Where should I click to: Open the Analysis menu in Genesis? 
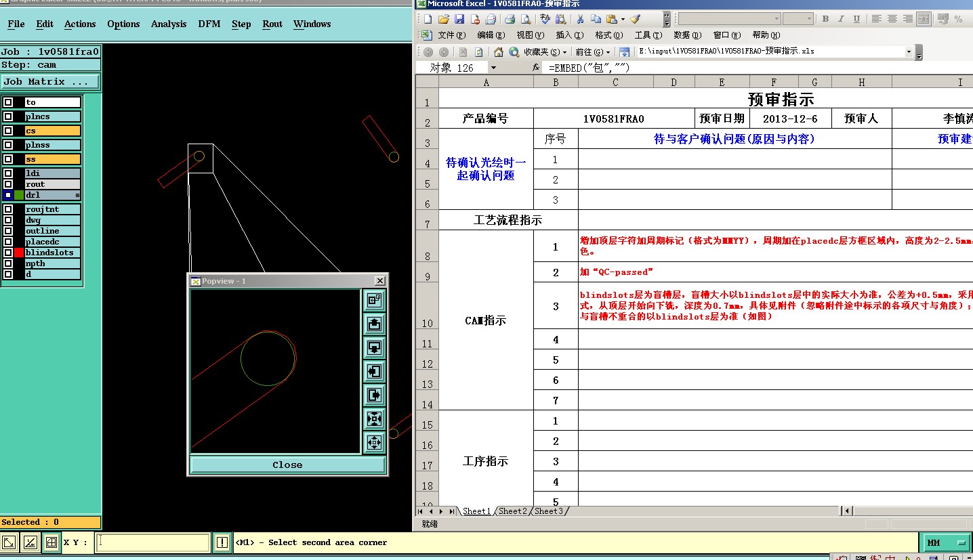pos(169,24)
